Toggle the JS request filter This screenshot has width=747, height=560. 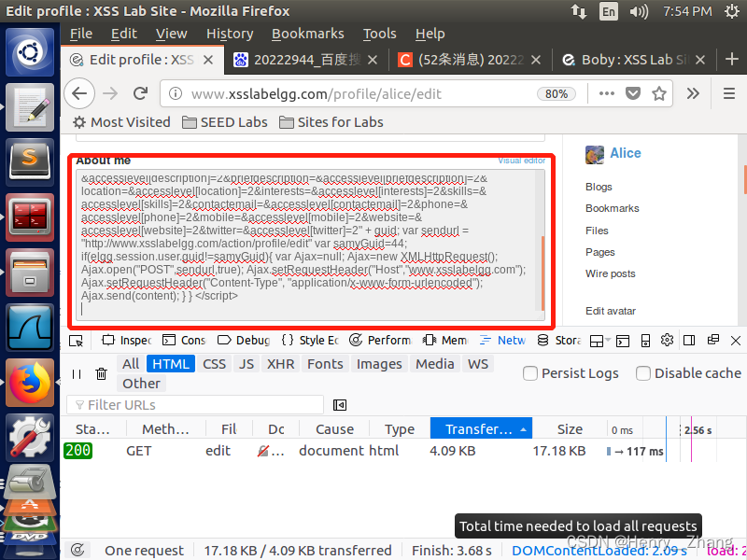point(247,364)
